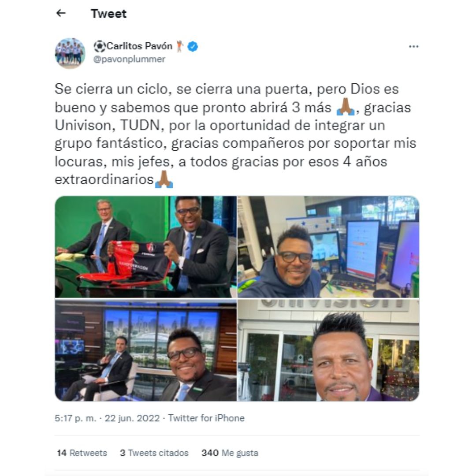This screenshot has height=476, width=476.
Task: Open the Univision building selfie photo
Action: (x=328, y=350)
